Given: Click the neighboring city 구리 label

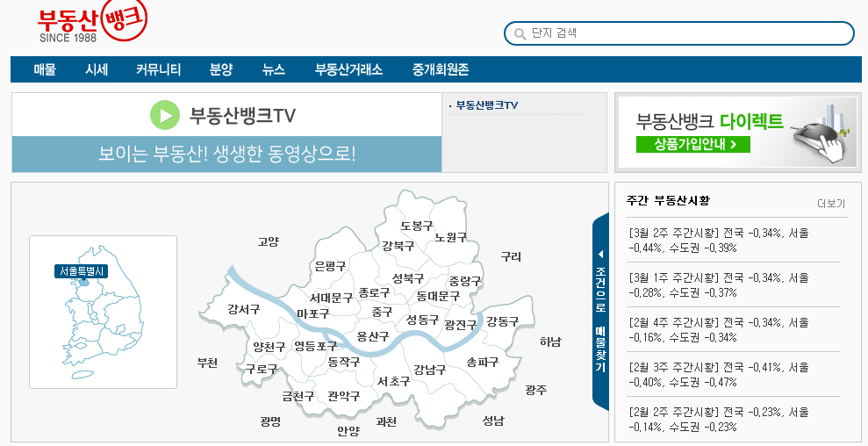Looking at the screenshot, I should [x=511, y=257].
